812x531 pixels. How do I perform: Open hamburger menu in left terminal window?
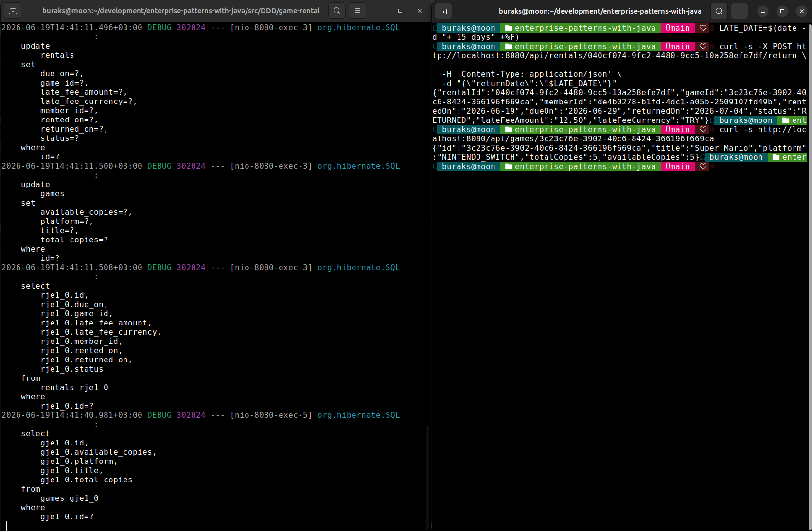(357, 11)
